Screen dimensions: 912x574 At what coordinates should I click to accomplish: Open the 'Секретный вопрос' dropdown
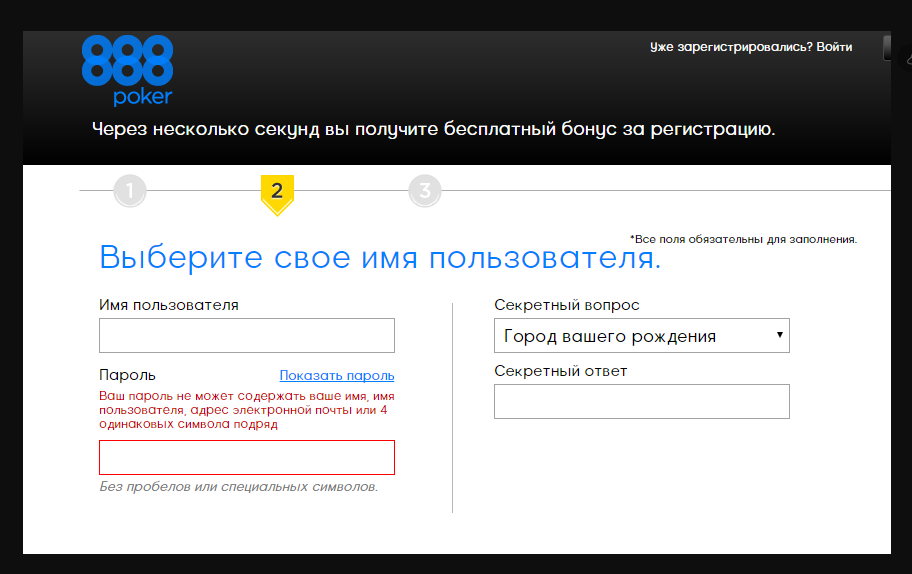coord(641,336)
